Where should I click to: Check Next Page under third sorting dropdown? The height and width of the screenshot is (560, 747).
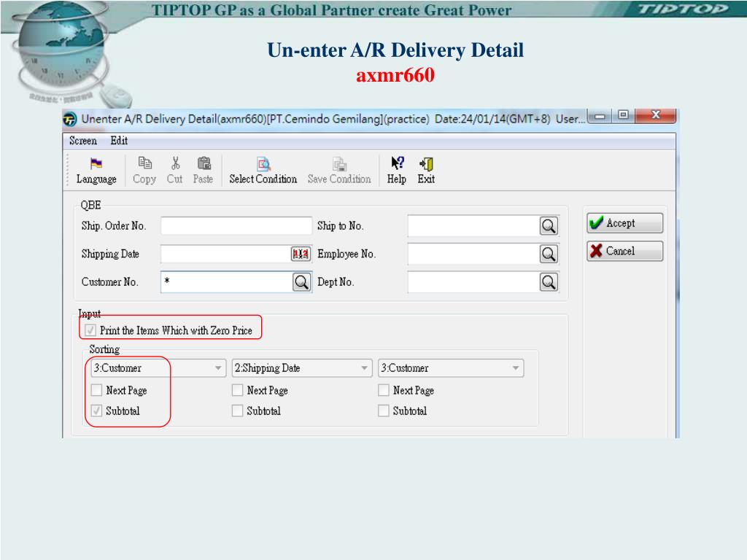(x=384, y=390)
